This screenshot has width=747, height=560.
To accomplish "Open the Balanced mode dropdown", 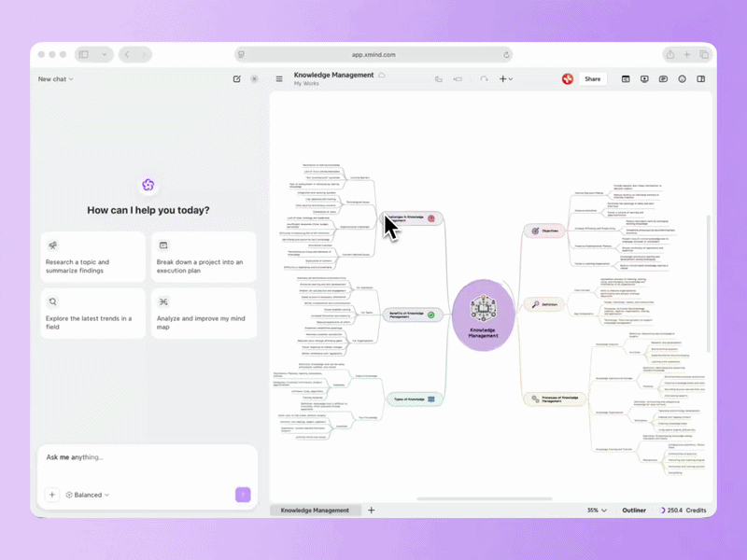I will pos(88,495).
